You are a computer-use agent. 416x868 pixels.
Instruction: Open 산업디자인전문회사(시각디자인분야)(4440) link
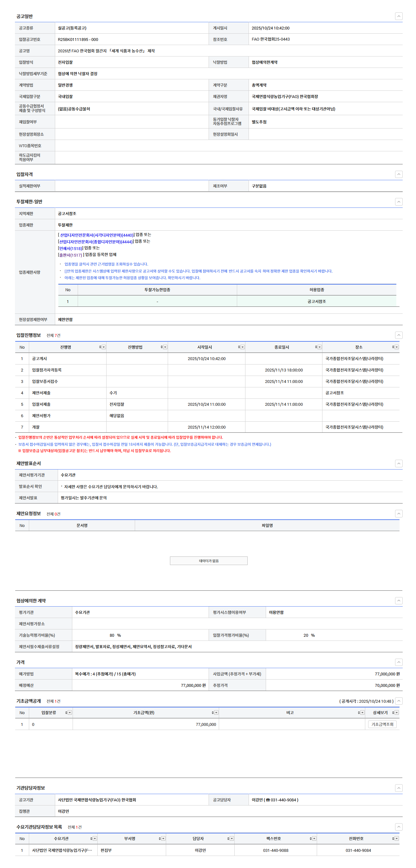point(96,235)
